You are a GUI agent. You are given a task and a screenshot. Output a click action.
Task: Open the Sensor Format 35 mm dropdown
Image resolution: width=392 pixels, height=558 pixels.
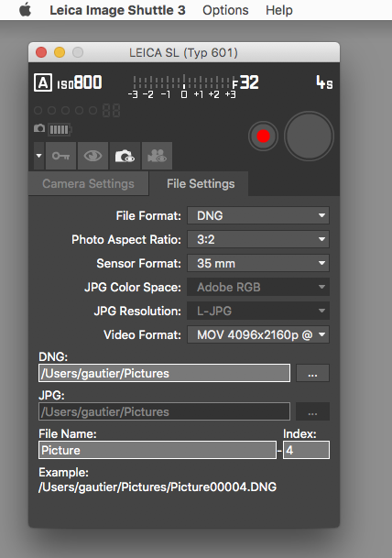[258, 263]
